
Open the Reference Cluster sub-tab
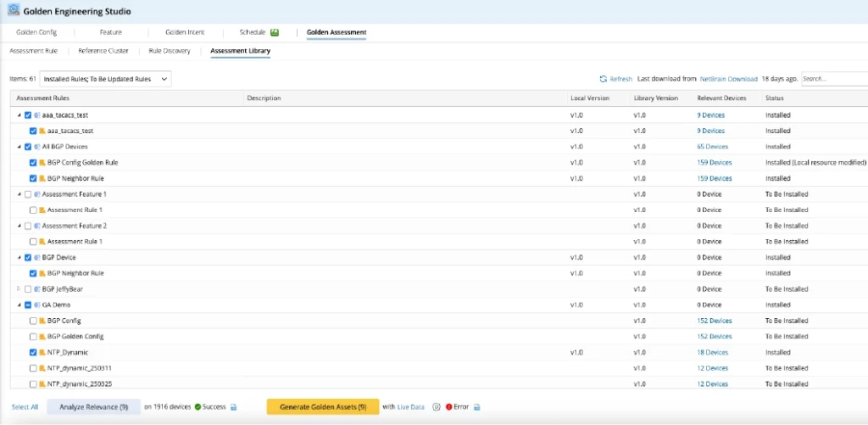pos(103,51)
